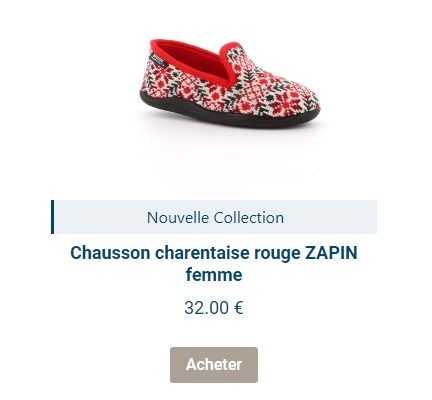
Task: Click the word Chausson in the title
Action: tap(110, 253)
